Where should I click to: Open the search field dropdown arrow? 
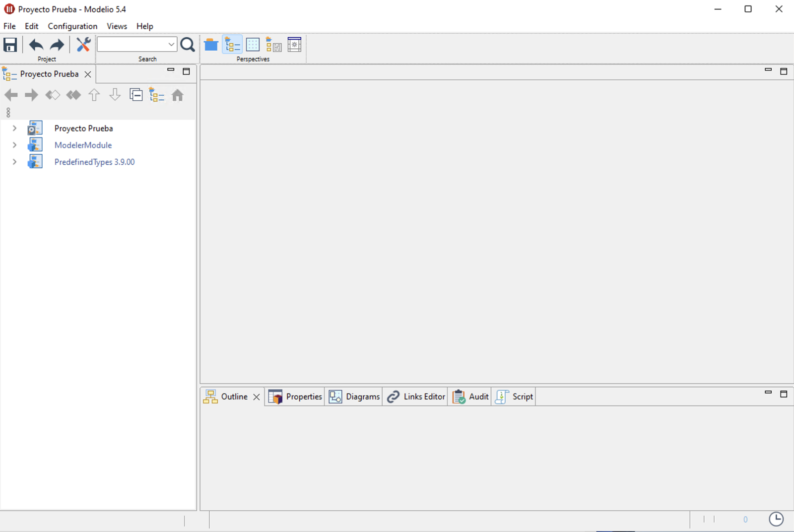click(x=171, y=44)
